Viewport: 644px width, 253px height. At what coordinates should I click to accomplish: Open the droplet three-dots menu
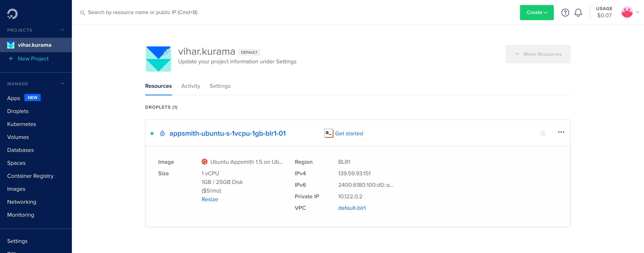(561, 132)
